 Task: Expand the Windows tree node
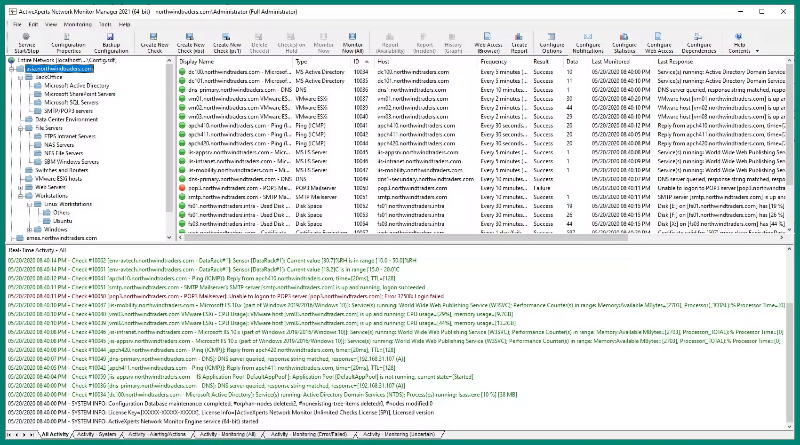click(30, 230)
